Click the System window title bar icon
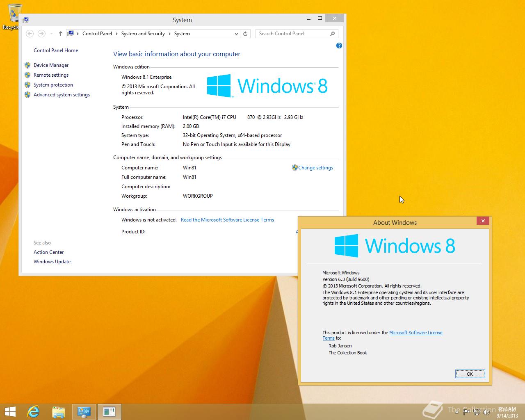 click(x=25, y=19)
